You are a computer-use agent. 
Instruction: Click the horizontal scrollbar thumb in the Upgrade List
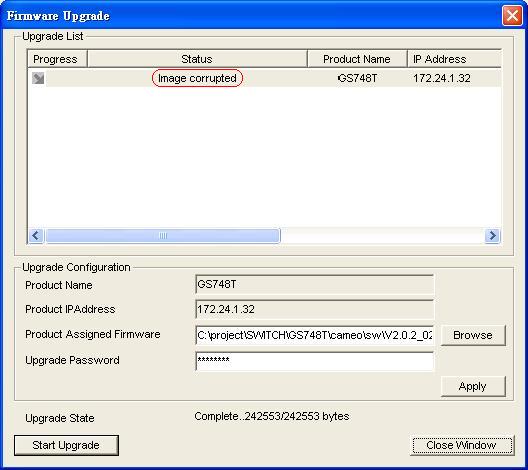163,236
